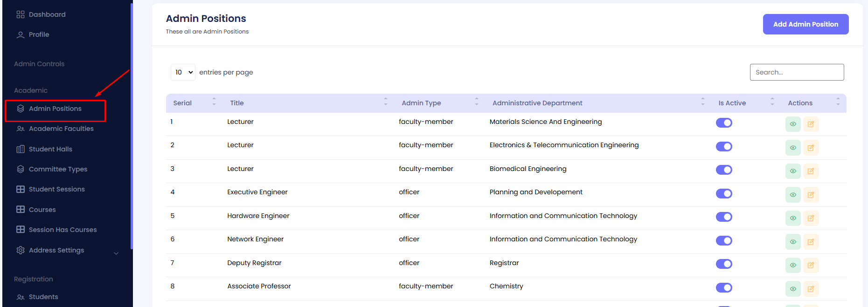This screenshot has height=307, width=868.
Task: Edit the Associate Professor position
Action: 811,289
